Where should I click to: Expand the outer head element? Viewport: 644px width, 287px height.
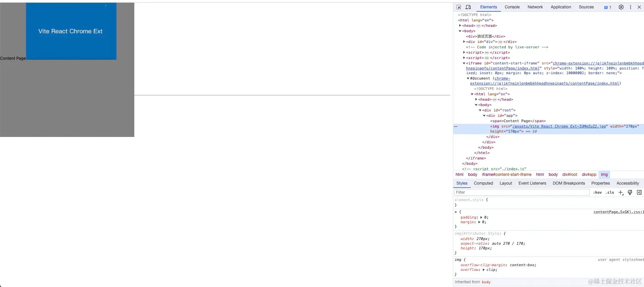coord(460,26)
